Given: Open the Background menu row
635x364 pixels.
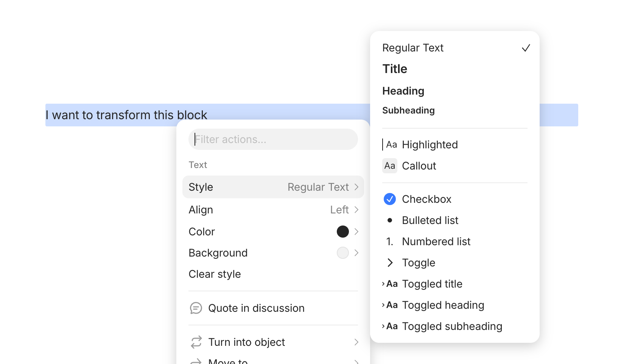Looking at the screenshot, I should tap(273, 253).
